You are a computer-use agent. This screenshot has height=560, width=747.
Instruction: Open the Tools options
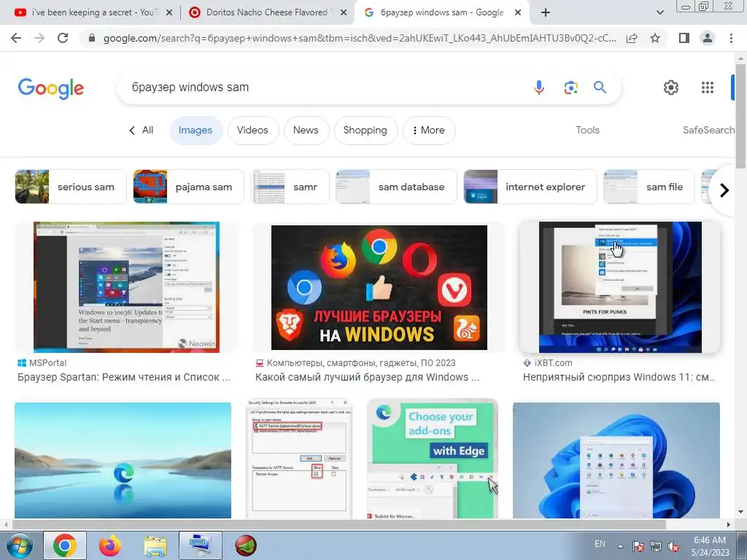587,130
